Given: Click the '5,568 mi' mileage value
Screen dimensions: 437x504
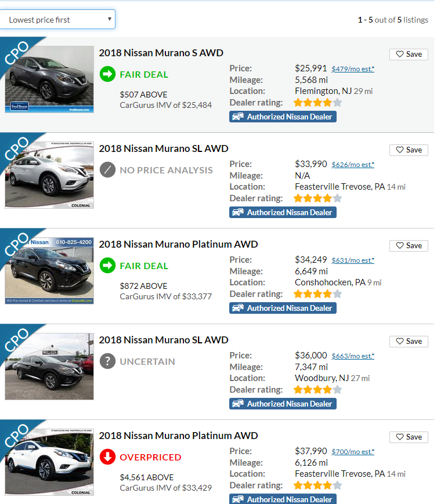Looking at the screenshot, I should 311,80.
